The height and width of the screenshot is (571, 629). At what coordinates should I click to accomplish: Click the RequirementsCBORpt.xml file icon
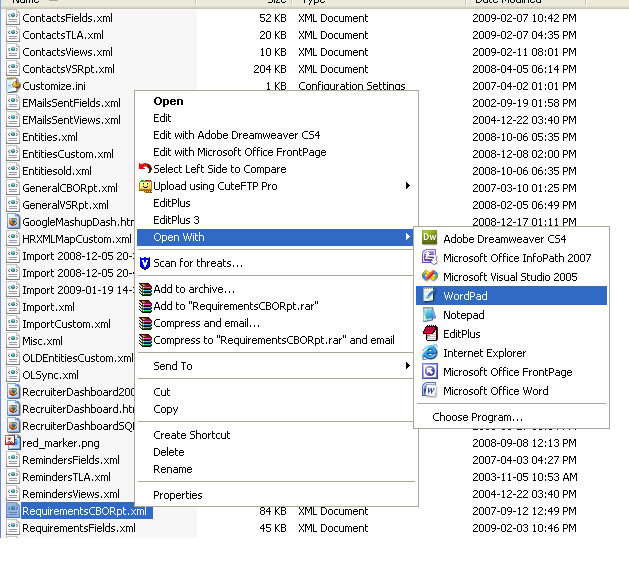click(13, 510)
